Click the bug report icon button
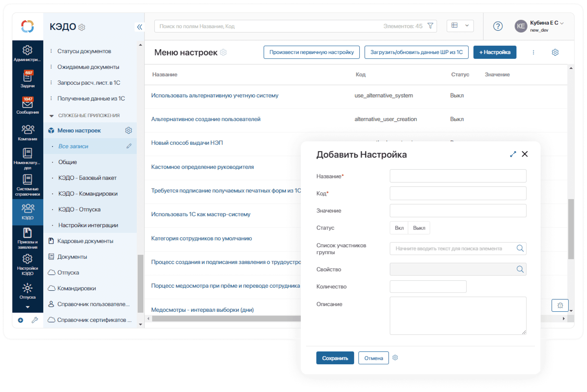This screenshot has height=392, width=587. pyautogui.click(x=560, y=305)
